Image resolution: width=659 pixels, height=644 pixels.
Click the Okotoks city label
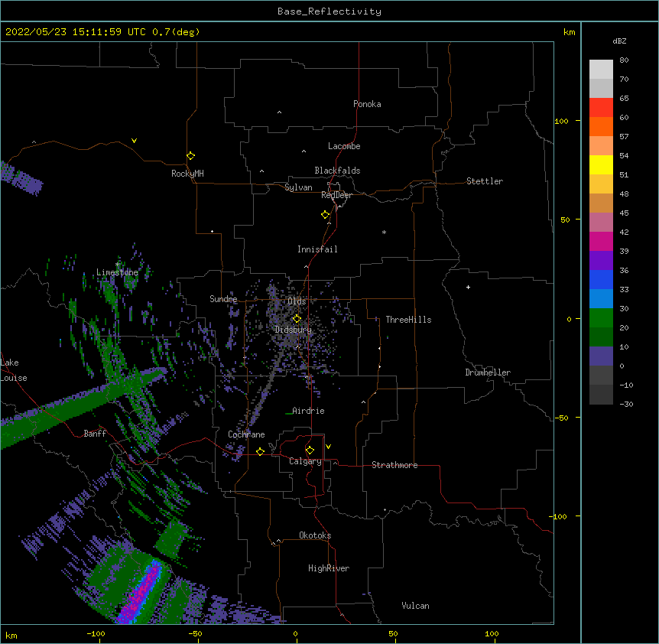(315, 535)
